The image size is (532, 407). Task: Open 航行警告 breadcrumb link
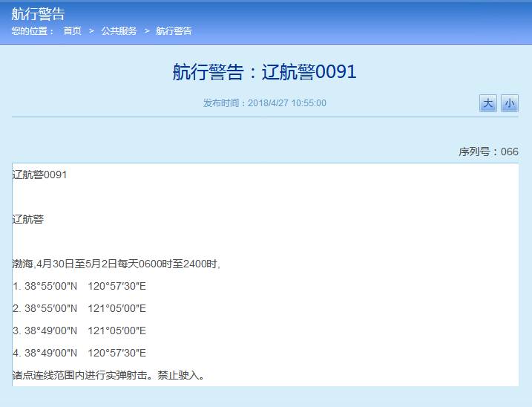pos(174,31)
